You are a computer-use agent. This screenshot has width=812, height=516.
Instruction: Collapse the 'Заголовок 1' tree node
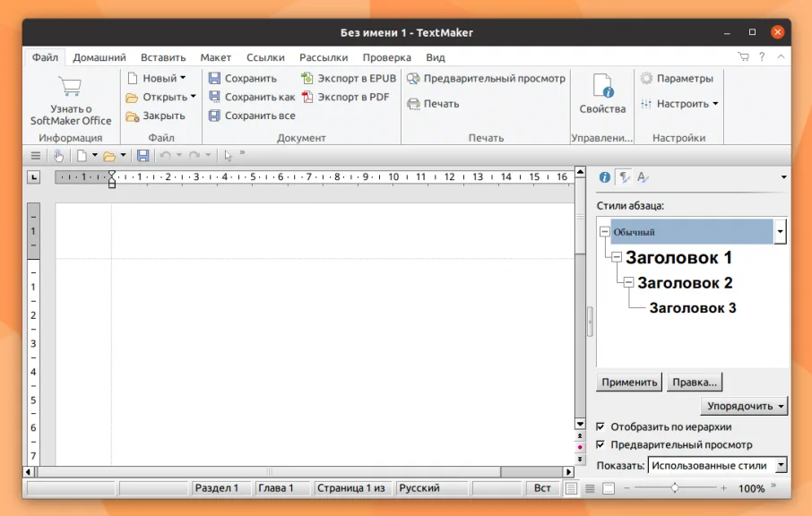pos(617,257)
